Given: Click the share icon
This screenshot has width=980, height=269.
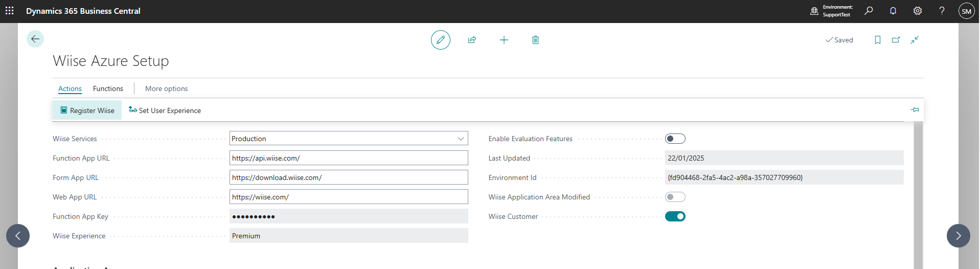Looking at the screenshot, I should 472,40.
